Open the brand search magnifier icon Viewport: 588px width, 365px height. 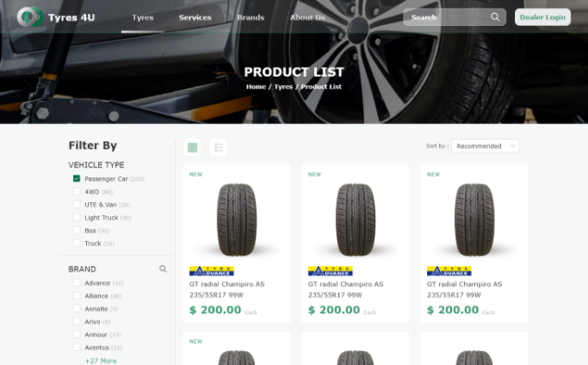click(x=163, y=269)
